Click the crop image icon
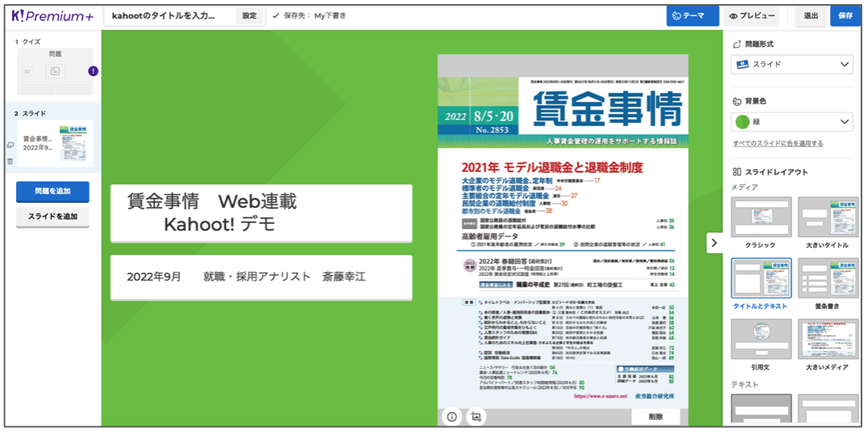The width and height of the screenshot is (868, 432). (476, 417)
